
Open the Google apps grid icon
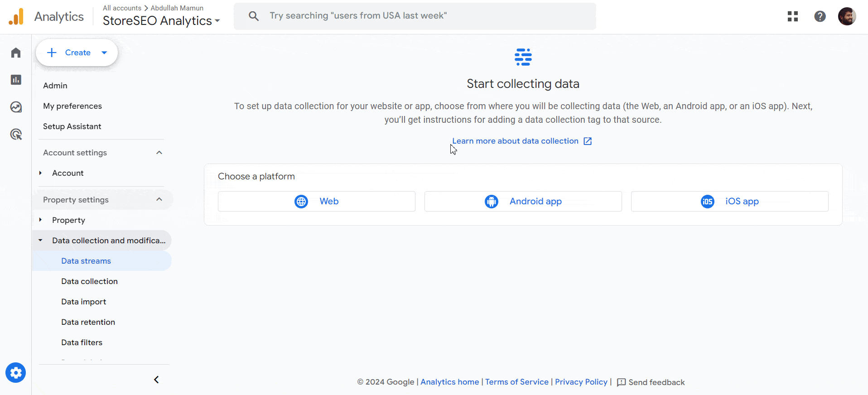pyautogui.click(x=792, y=16)
